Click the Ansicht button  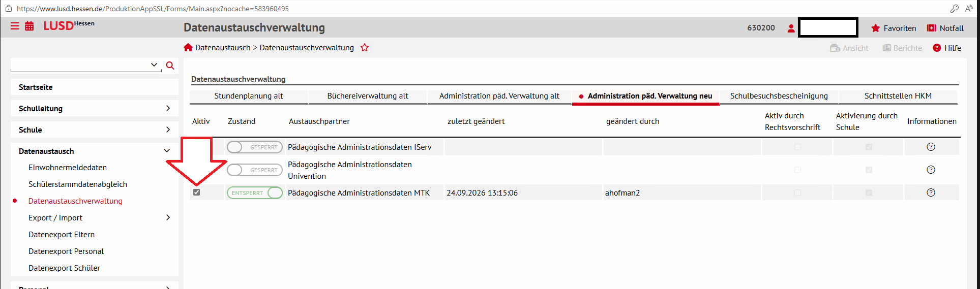tap(849, 48)
